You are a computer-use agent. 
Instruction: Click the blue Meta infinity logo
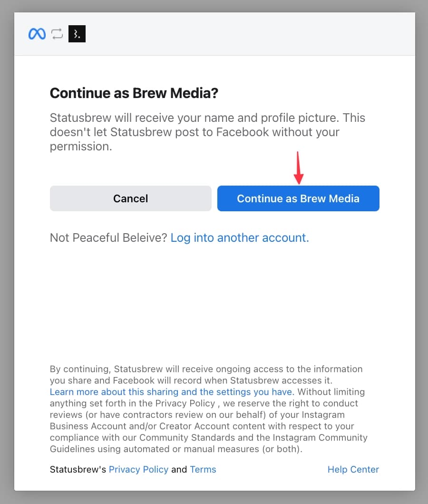pyautogui.click(x=37, y=34)
